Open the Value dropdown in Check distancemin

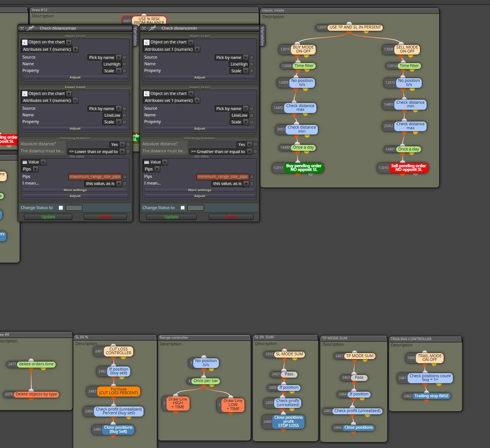pyautogui.click(x=165, y=162)
